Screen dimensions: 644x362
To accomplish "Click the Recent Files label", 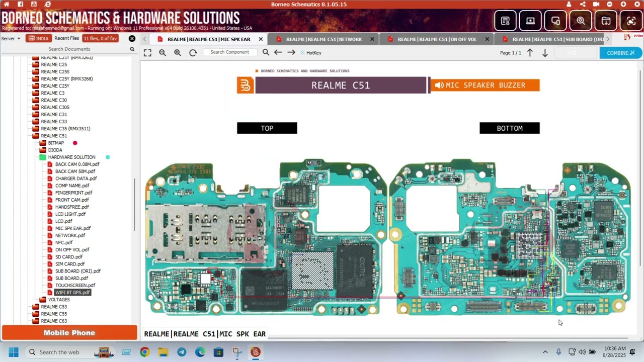I will pyautogui.click(x=66, y=39).
